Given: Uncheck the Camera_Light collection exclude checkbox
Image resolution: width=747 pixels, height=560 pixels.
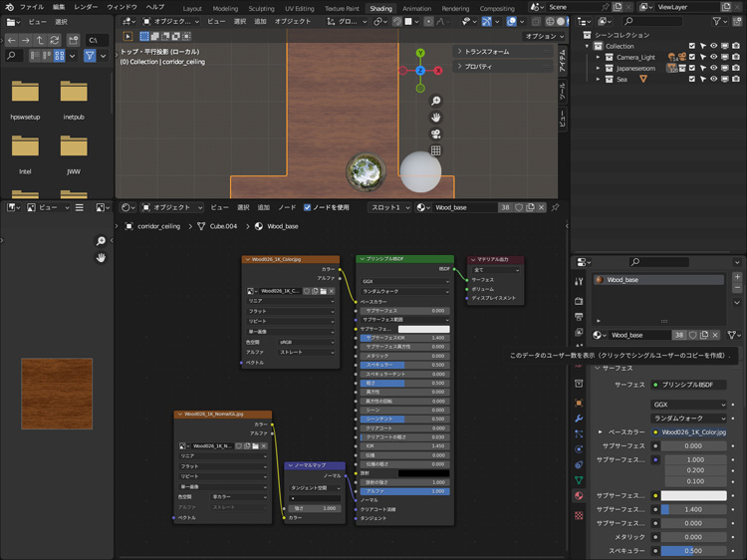Looking at the screenshot, I should [x=690, y=57].
